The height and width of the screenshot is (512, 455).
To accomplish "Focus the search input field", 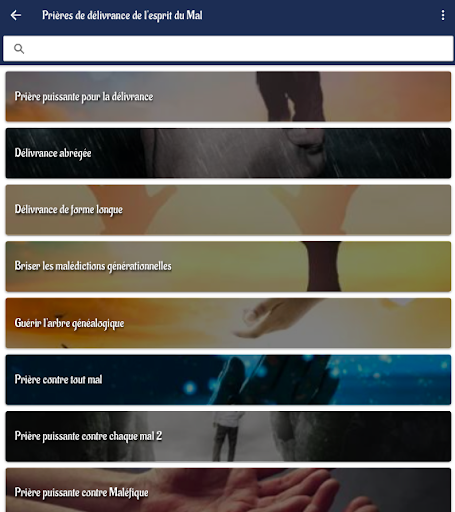I will (228, 49).
